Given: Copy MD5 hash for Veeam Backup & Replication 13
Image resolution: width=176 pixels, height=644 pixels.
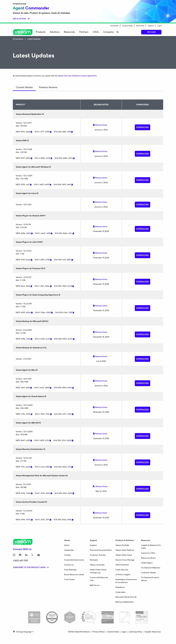Looking at the screenshot, I should 32,132.
